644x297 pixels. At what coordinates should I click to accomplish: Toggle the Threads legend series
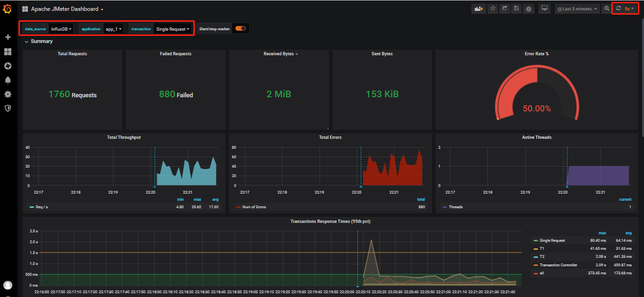455,207
